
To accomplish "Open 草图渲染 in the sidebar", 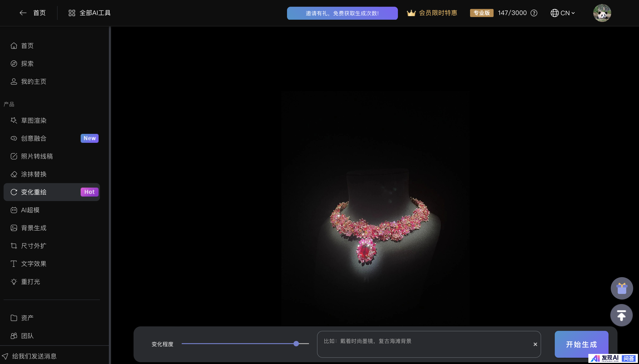I will pos(52,120).
